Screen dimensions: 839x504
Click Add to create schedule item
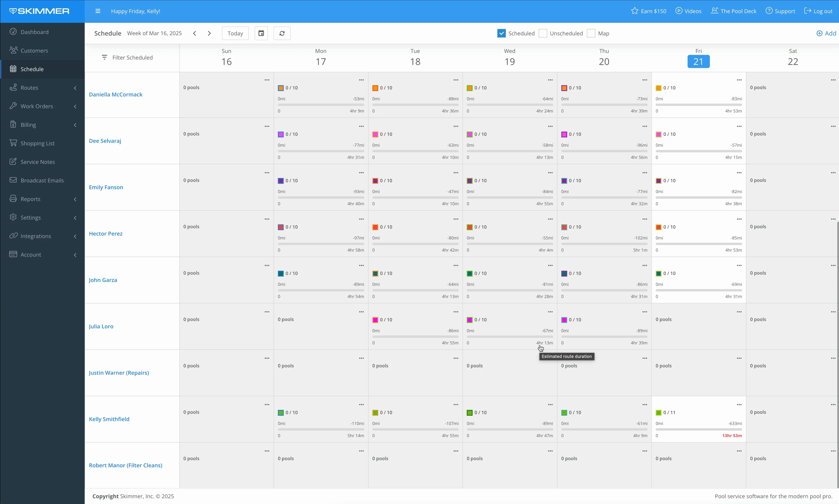[826, 33]
